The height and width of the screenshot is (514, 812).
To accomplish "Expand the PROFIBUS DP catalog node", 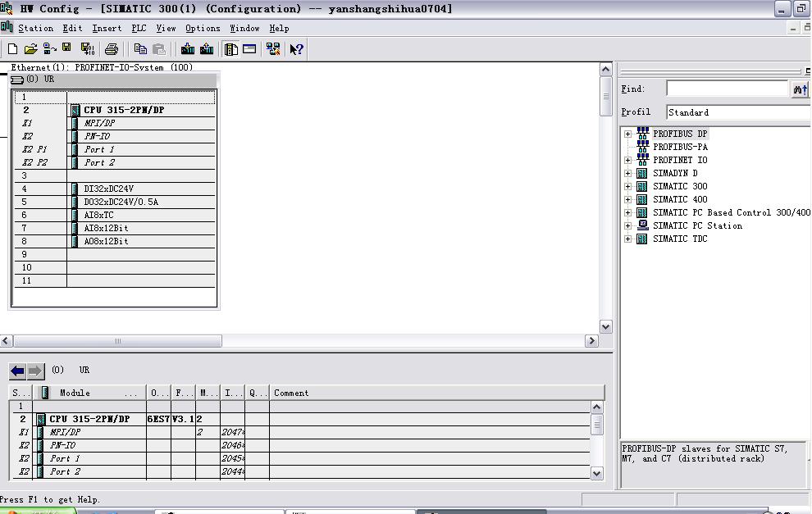I will click(x=628, y=134).
